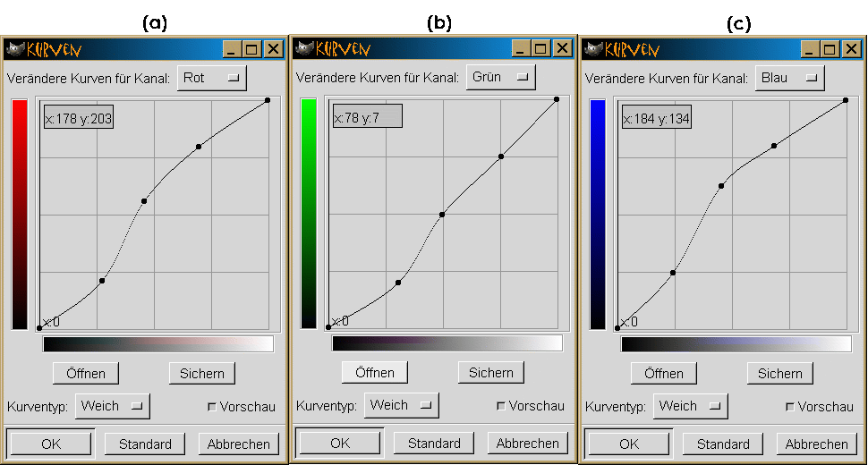
Task: Click the Wilber icon in the Grün dialog title bar
Action: coord(304,48)
